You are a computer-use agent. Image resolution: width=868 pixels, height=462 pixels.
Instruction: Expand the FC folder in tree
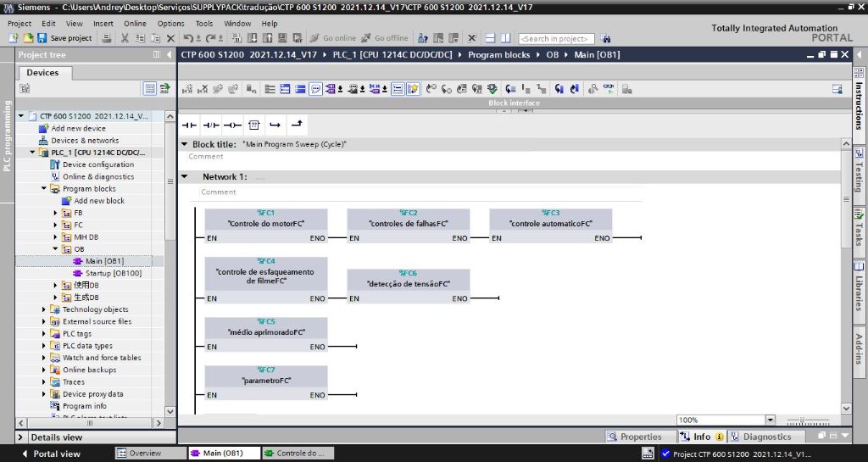pos(55,225)
